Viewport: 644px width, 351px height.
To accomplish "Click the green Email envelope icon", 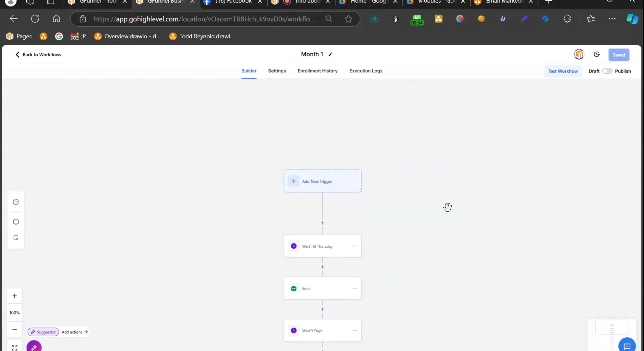I will [293, 288].
